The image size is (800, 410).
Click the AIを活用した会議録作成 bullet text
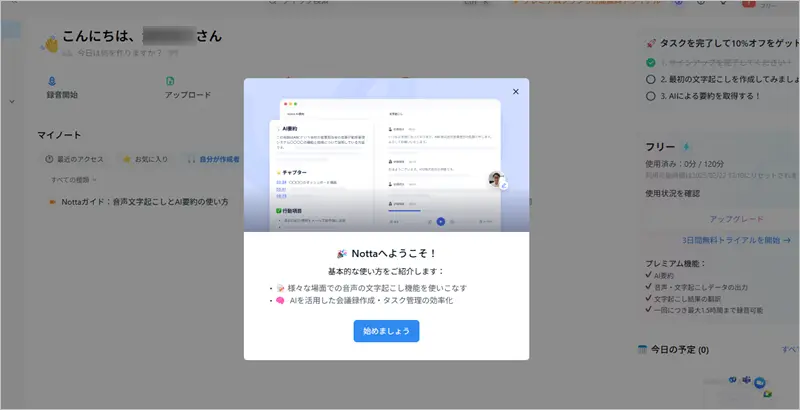(x=371, y=300)
